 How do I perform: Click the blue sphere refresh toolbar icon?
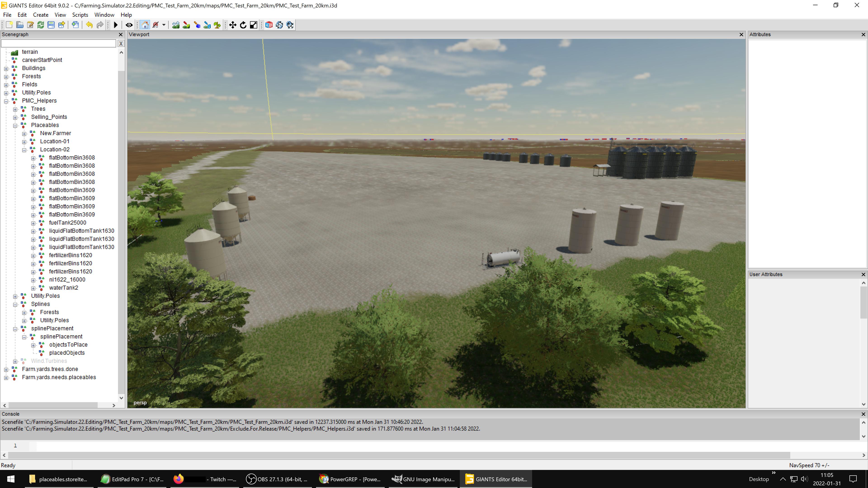tap(279, 25)
